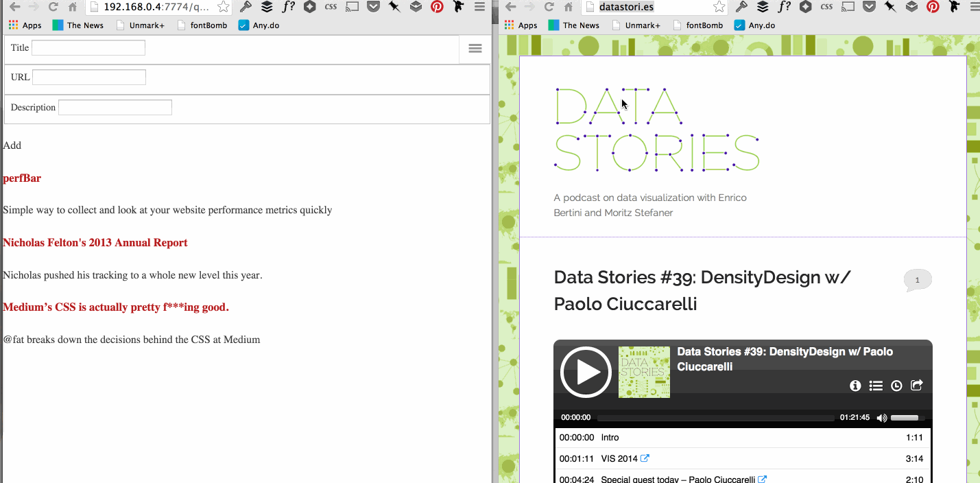This screenshot has height=483, width=980.
Task: Click the Chromecast icon in left browser window
Action: coord(352,7)
